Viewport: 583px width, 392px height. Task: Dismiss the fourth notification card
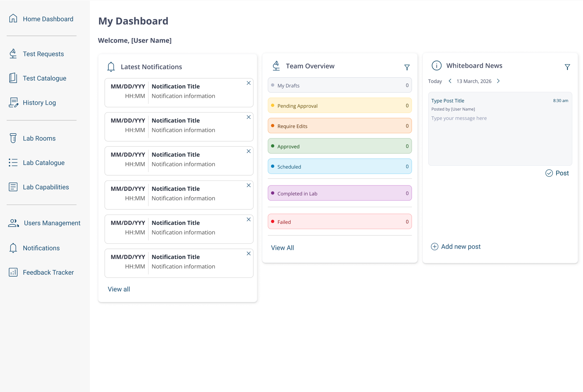[249, 185]
